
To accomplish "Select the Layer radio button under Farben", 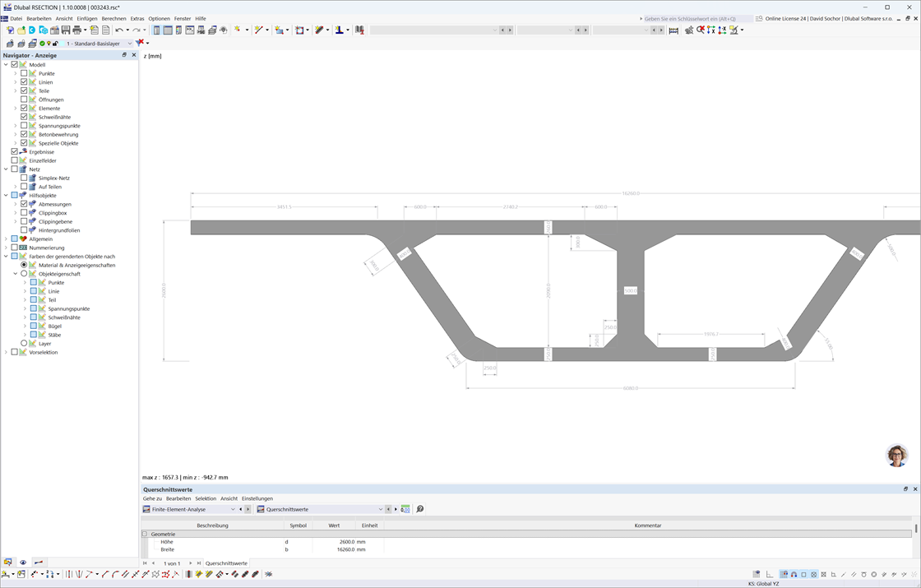I will click(x=23, y=343).
